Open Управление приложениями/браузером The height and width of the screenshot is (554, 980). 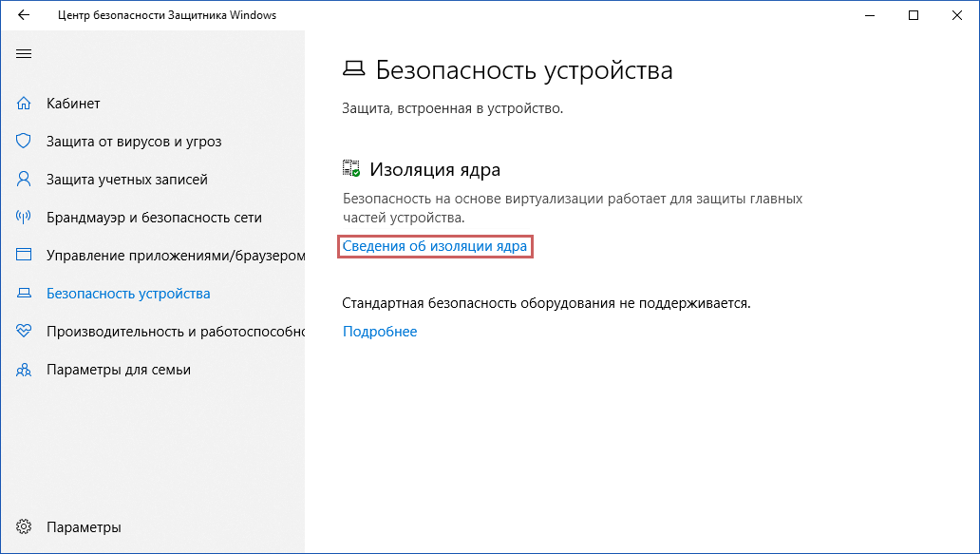tap(176, 256)
